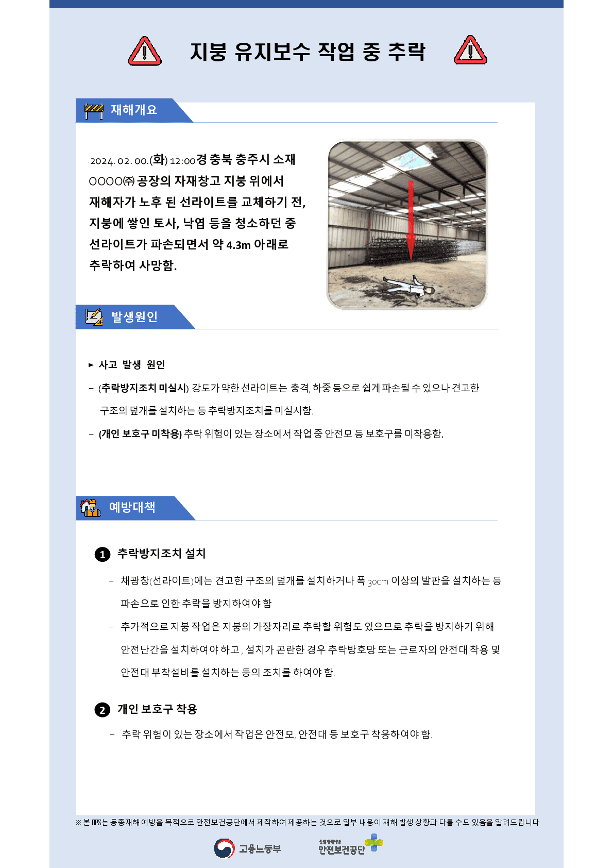Open the warehouse accident photo
Screen dimensions: 613x868
point(407,225)
